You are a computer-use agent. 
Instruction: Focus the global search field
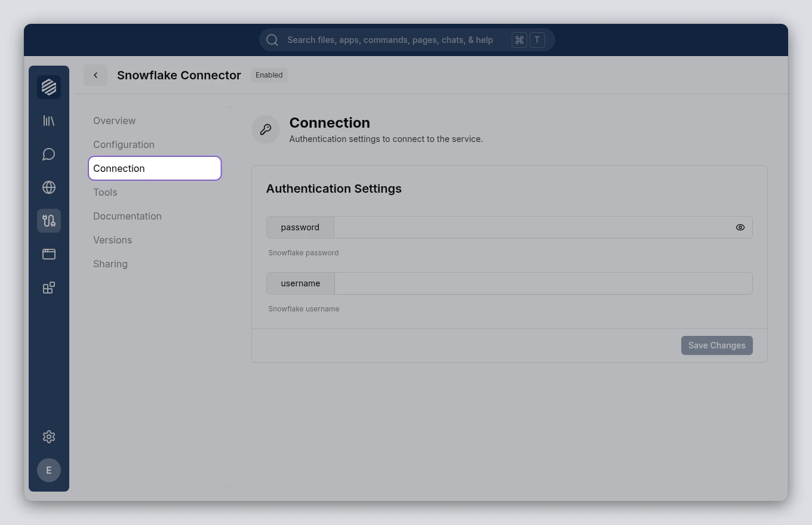pos(407,40)
